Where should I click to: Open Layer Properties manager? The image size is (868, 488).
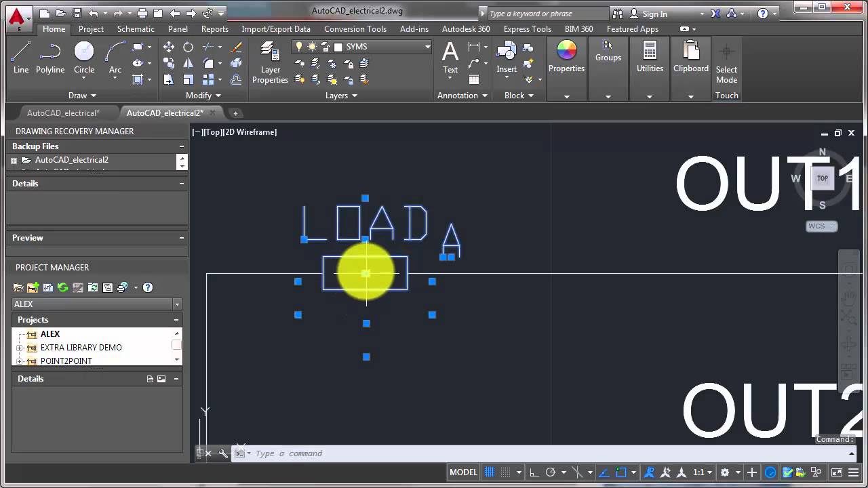coord(271,62)
